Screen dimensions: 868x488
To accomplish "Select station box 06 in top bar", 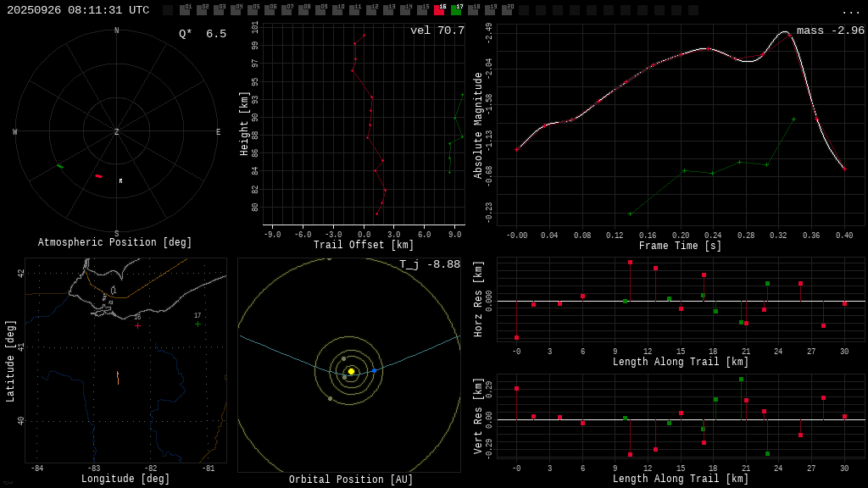I will click(270, 9).
